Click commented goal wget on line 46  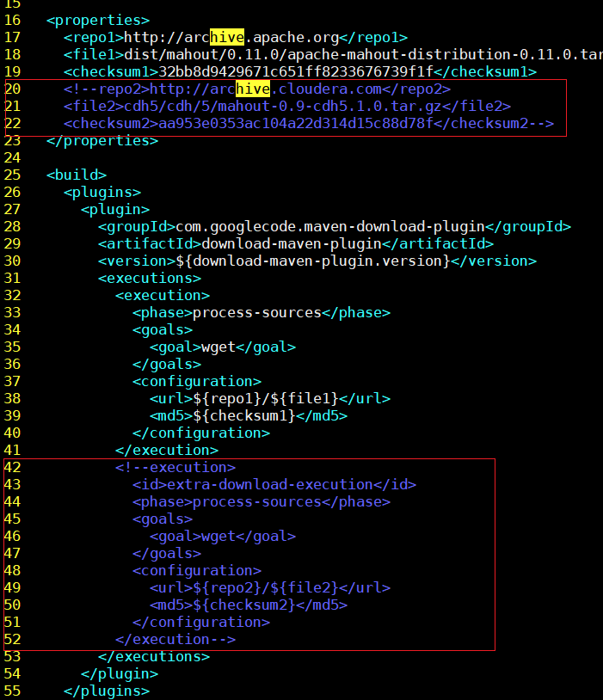point(223,536)
